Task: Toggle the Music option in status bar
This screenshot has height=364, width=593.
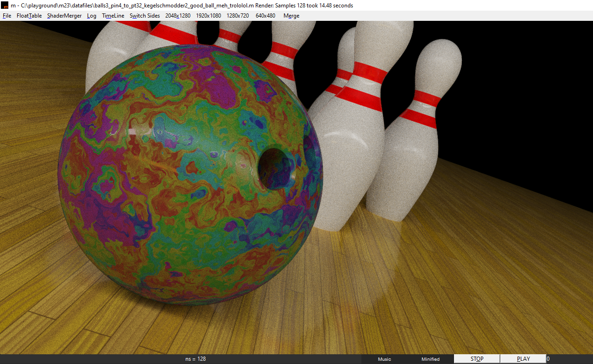Action: 385,359
